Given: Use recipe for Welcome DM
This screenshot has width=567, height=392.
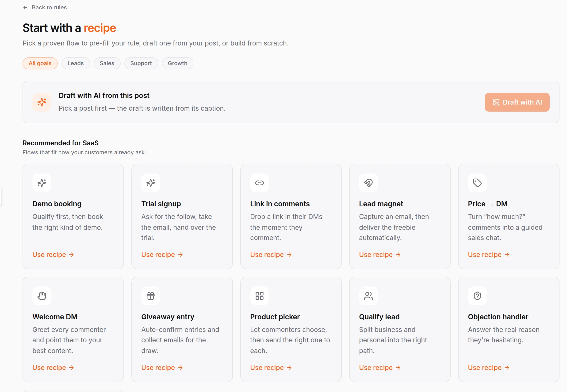Looking at the screenshot, I should (53, 367).
